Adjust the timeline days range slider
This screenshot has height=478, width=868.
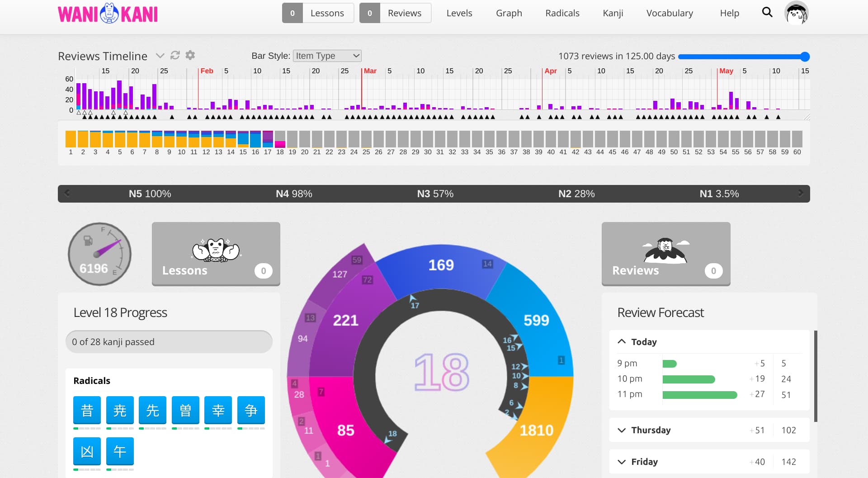tap(744, 57)
